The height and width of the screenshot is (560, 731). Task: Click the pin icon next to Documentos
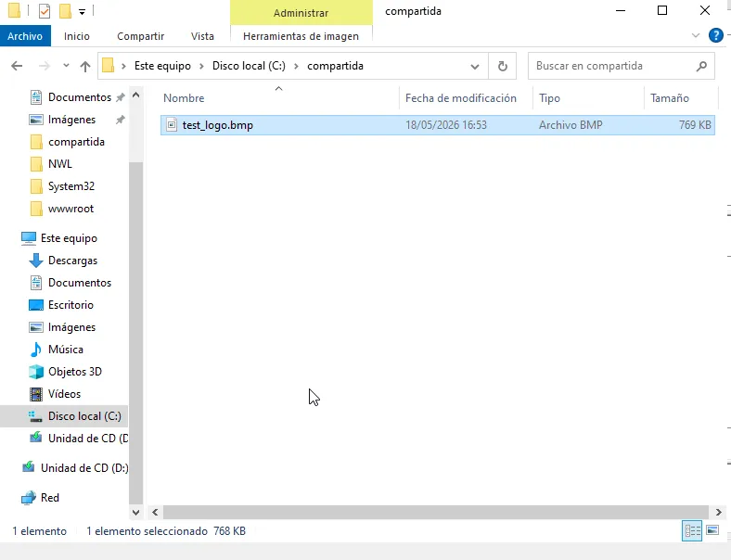click(x=120, y=97)
